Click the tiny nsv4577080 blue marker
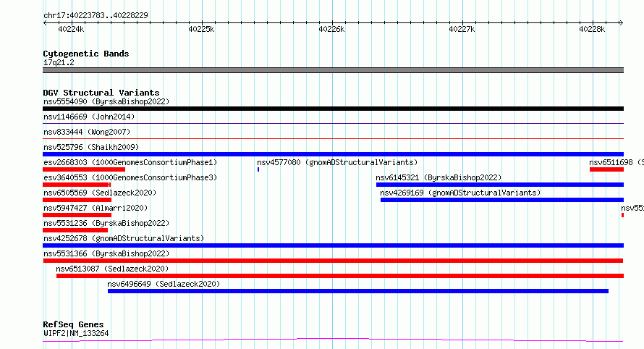644x349 pixels. (x=258, y=169)
